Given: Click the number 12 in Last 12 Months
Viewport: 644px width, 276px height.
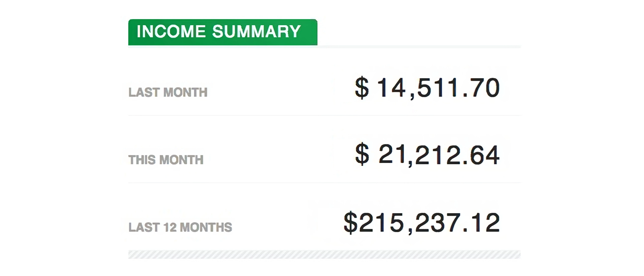Looking at the screenshot, I should click(170, 227).
